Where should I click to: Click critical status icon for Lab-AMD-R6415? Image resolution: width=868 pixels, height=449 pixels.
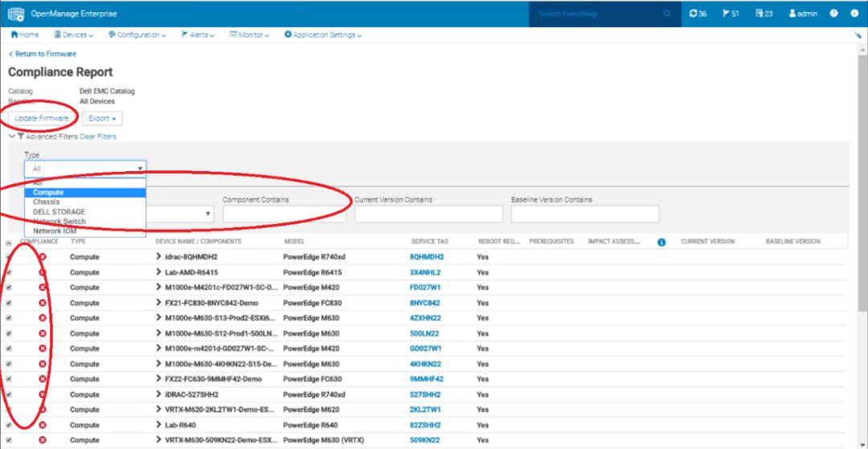(x=43, y=272)
